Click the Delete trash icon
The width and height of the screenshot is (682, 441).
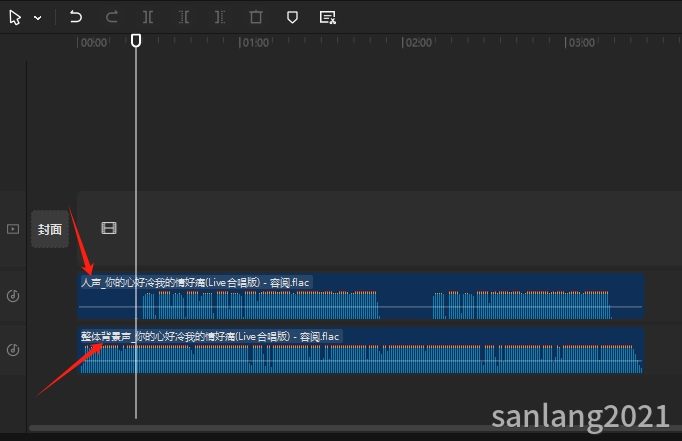point(256,17)
